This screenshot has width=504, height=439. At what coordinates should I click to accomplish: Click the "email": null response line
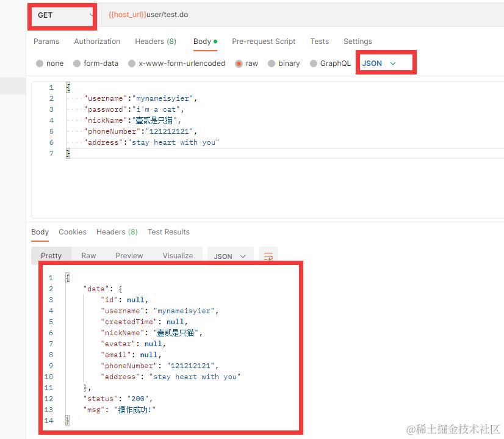click(131, 355)
